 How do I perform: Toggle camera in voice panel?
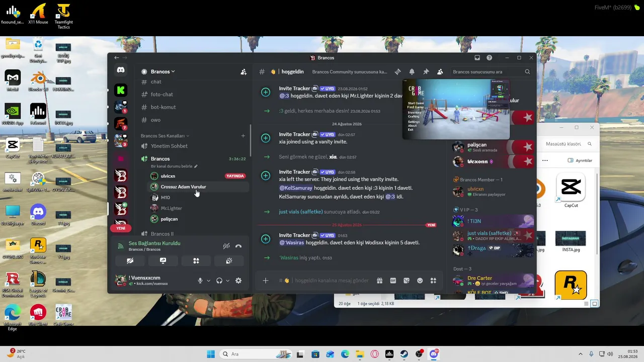coord(130,261)
